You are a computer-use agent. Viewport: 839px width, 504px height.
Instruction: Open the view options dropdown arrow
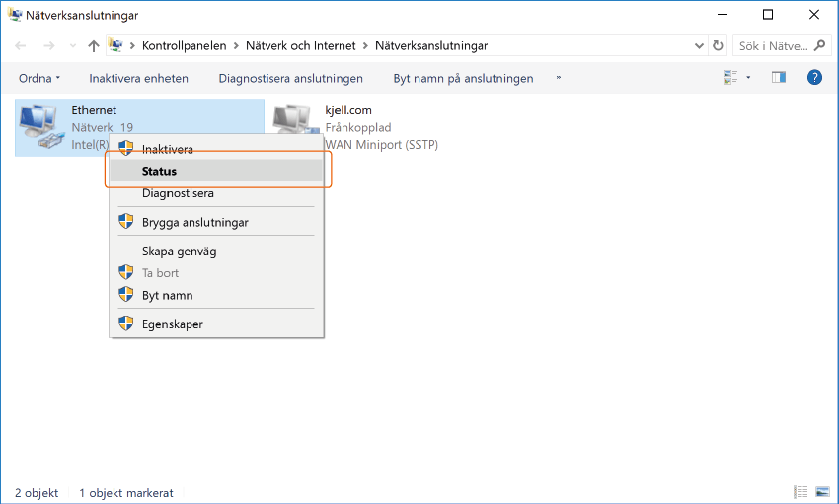(748, 78)
